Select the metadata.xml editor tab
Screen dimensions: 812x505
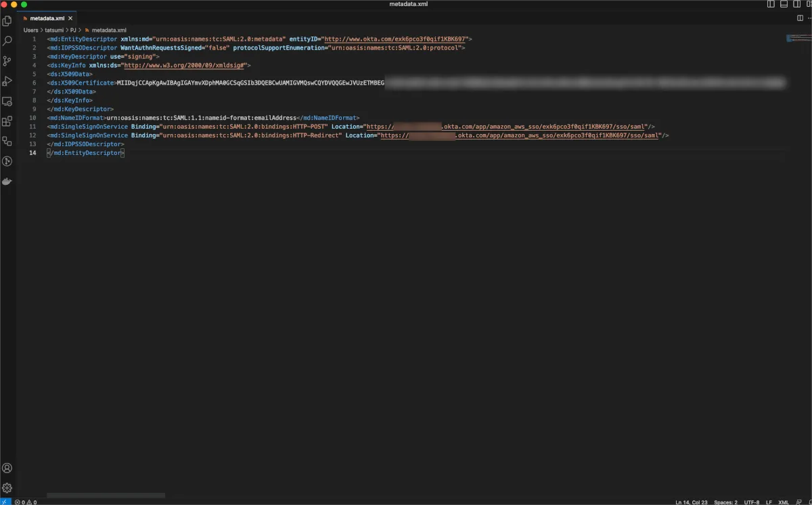point(47,18)
